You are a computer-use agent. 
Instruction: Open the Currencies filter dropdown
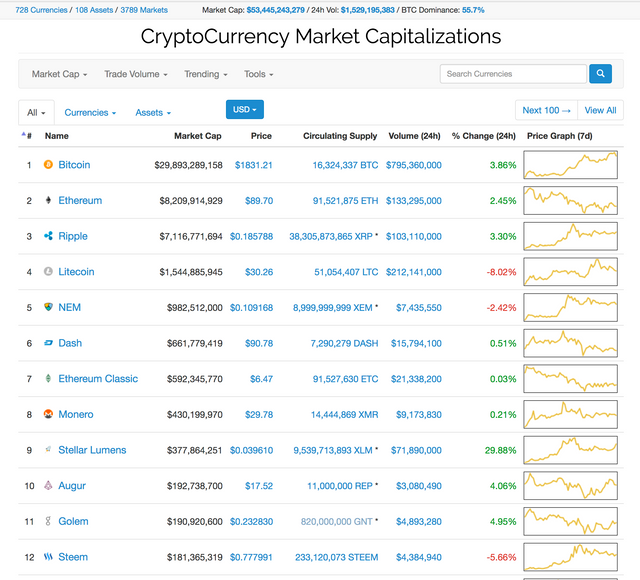click(90, 112)
